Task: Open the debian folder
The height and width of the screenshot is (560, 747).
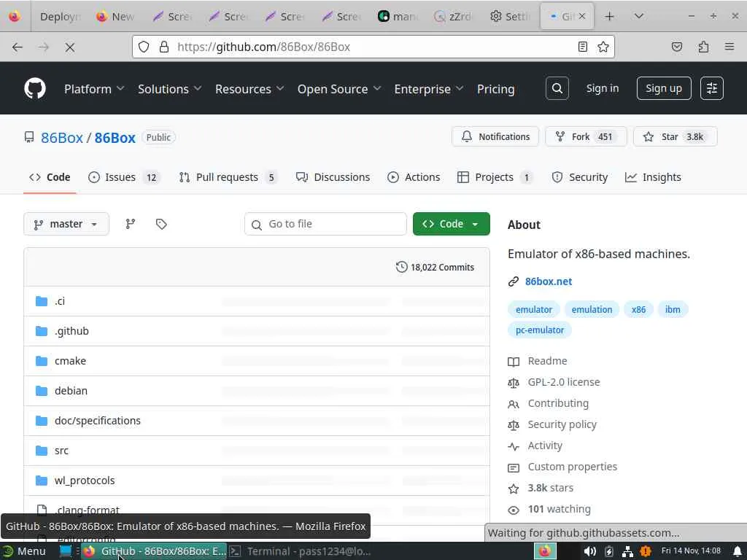Action: [x=71, y=391]
